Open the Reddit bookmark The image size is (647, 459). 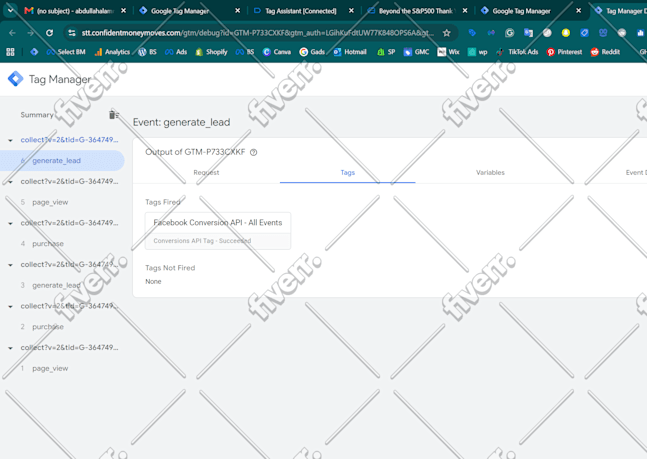[605, 52]
